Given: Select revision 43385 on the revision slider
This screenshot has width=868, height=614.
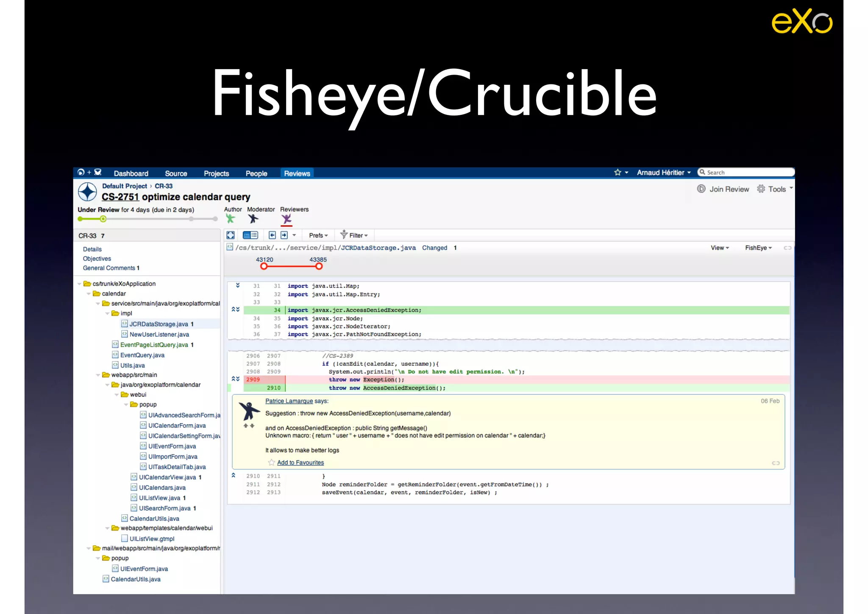Looking at the screenshot, I should point(319,266).
